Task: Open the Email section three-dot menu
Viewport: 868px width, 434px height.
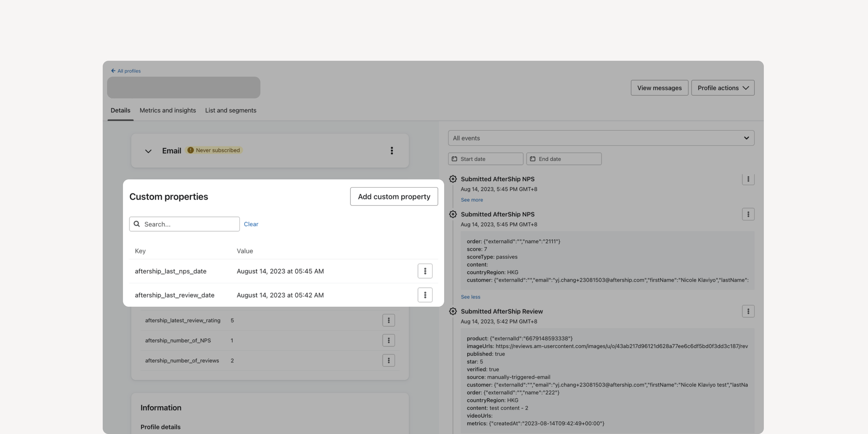Action: tap(391, 151)
